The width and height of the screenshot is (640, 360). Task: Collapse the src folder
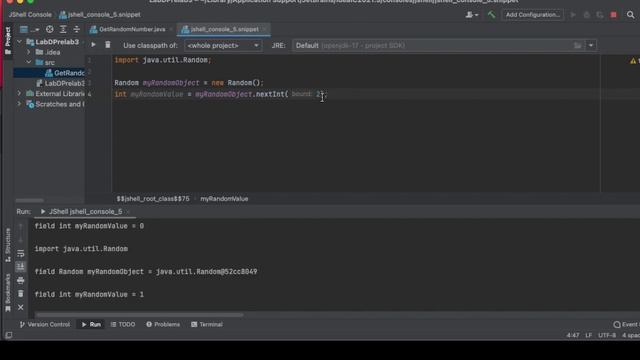pos(29,62)
